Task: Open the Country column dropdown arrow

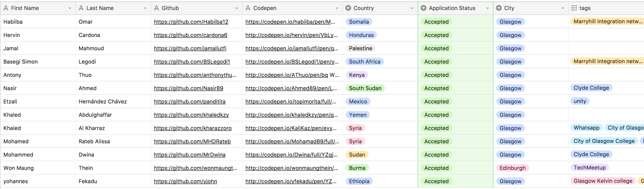Action: pyautogui.click(x=412, y=9)
